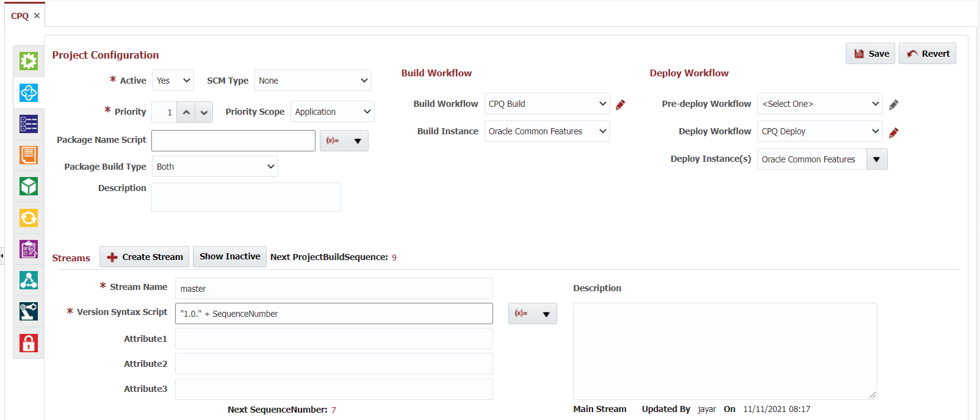Open the Package Build Type dropdown

pyautogui.click(x=215, y=167)
